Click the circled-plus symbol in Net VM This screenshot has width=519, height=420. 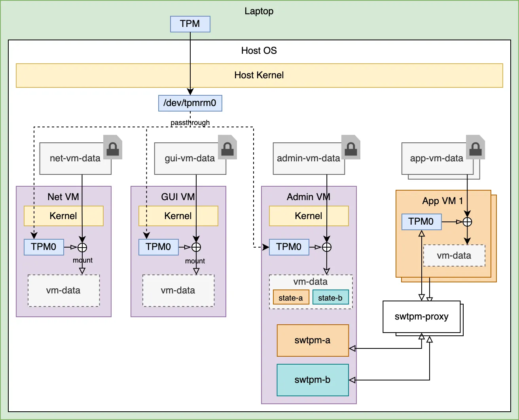pos(82,248)
